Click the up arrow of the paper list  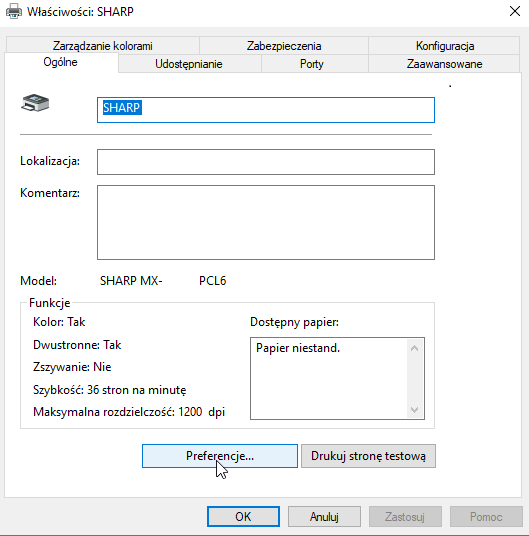tap(415, 348)
